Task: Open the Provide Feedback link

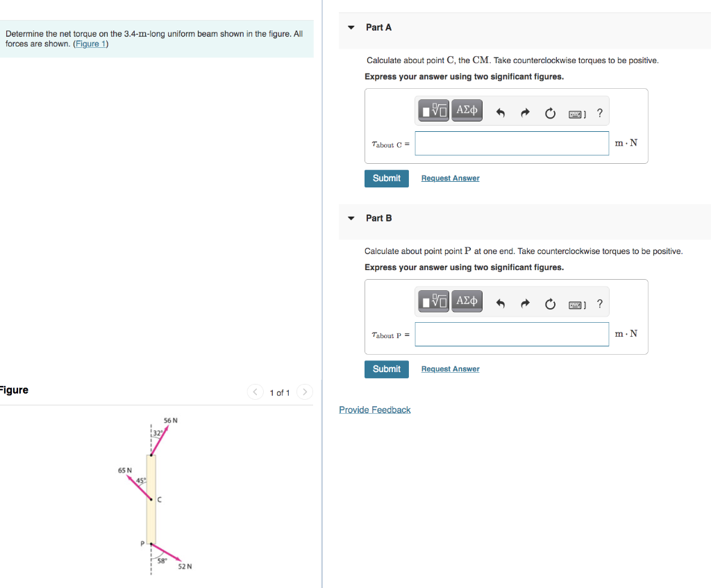Action: pos(374,410)
